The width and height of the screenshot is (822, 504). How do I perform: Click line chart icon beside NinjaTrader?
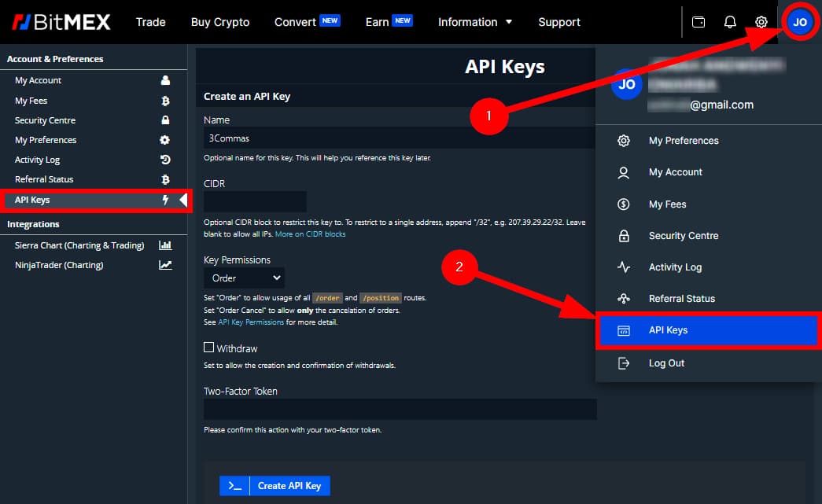tap(165, 265)
